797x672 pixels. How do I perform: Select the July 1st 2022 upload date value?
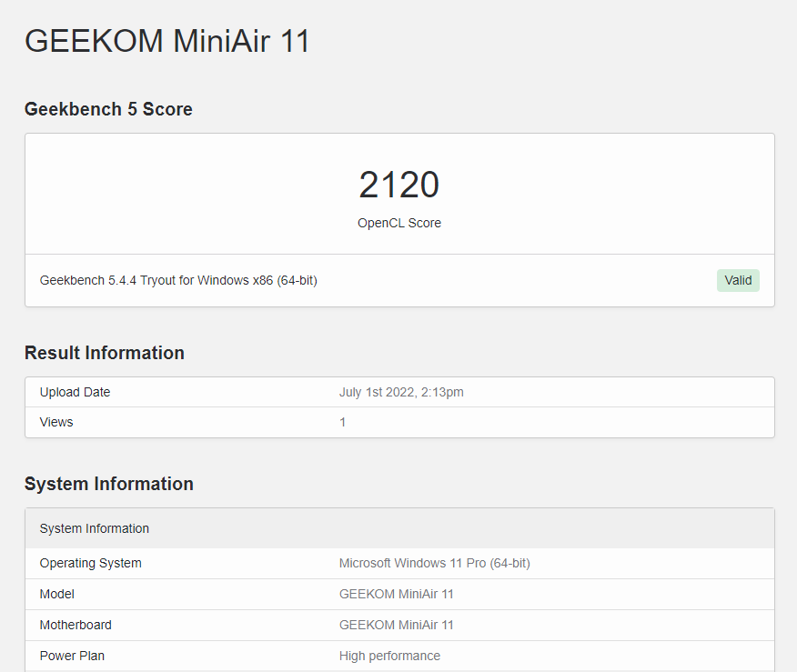[401, 392]
